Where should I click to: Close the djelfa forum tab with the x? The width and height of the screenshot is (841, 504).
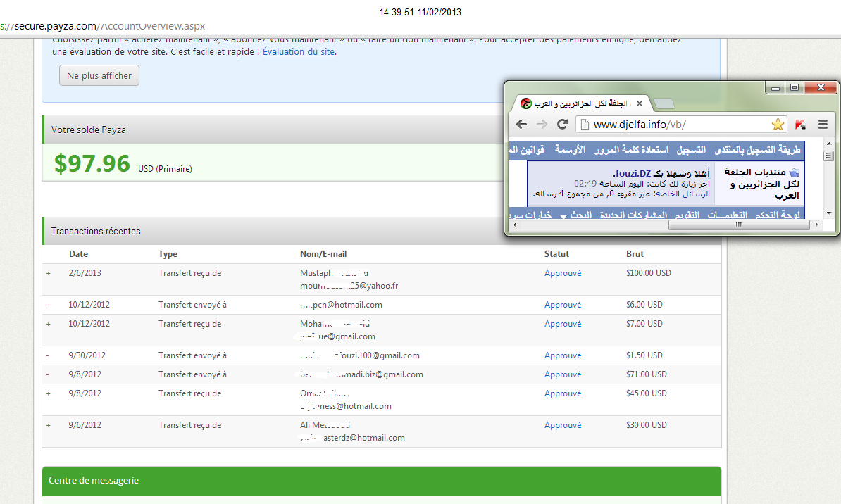coord(640,104)
